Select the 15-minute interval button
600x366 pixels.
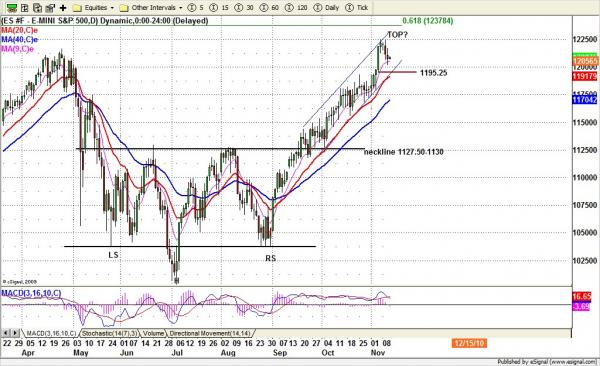pos(220,8)
